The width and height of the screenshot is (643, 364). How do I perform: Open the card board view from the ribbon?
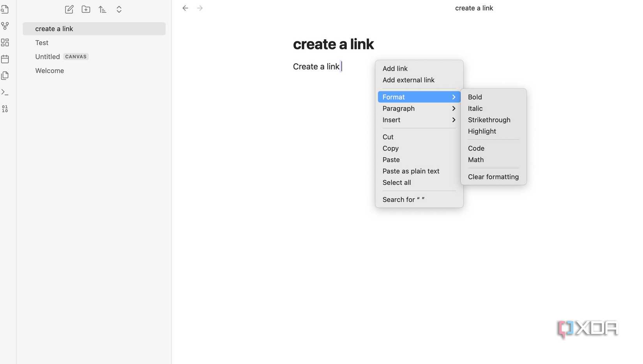[5, 42]
